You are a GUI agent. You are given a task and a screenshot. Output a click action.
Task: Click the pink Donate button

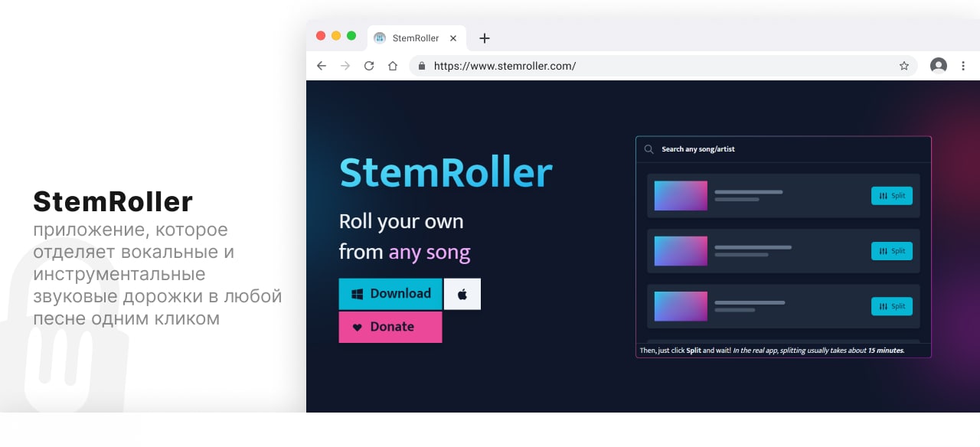[x=390, y=327]
